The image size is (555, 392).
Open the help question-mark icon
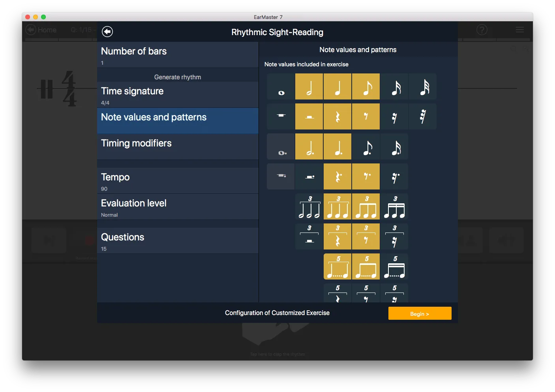[x=481, y=30]
